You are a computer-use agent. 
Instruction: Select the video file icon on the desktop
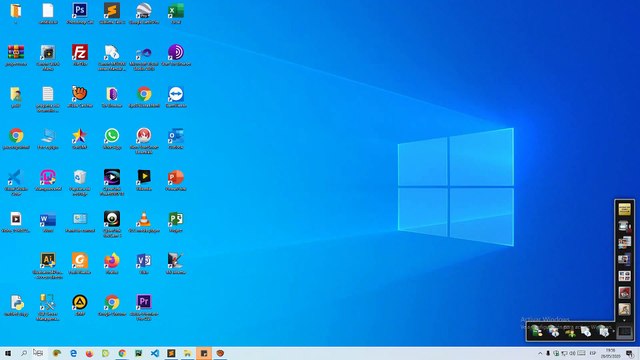16,222
